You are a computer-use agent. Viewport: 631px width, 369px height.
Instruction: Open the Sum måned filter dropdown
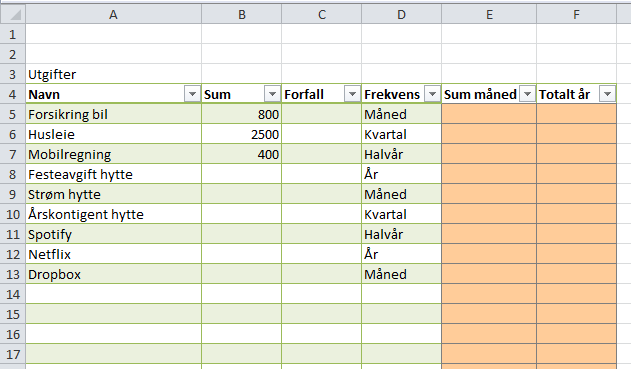[x=528, y=94]
